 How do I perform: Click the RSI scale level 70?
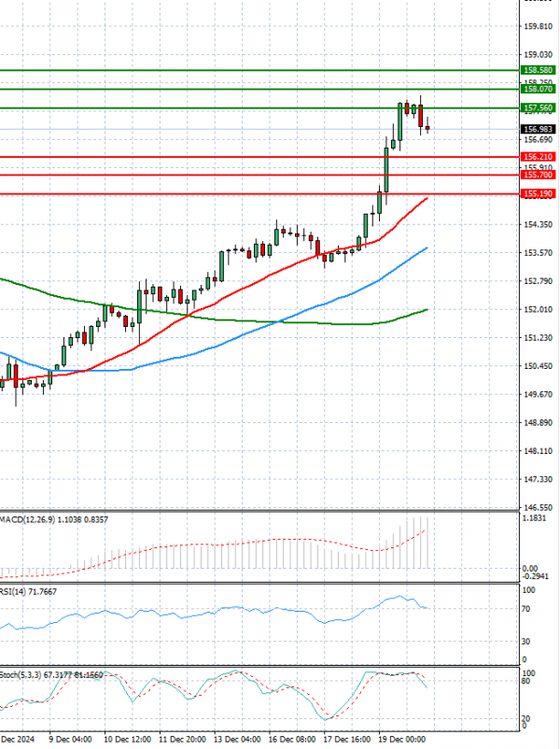tap(525, 609)
